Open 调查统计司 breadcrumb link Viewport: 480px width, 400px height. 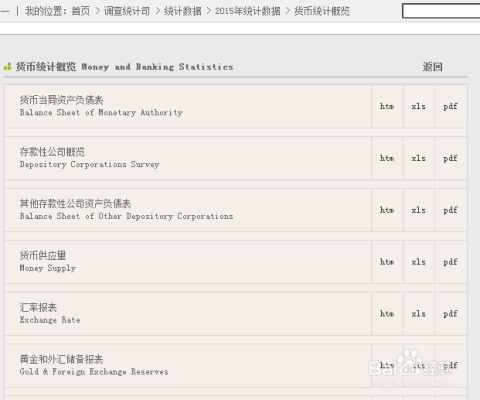[127, 11]
